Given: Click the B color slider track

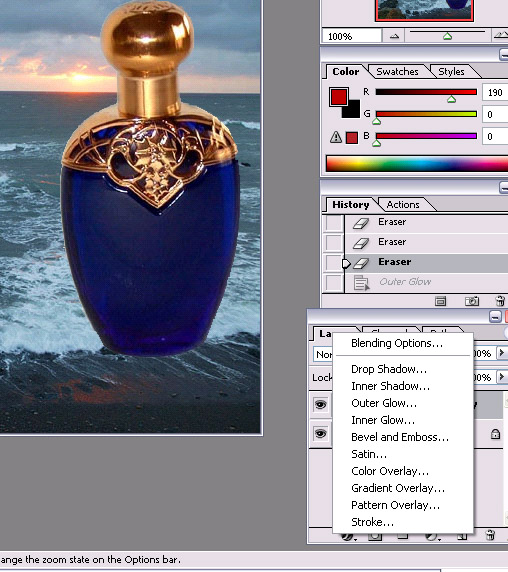Looking at the screenshot, I should [426, 136].
